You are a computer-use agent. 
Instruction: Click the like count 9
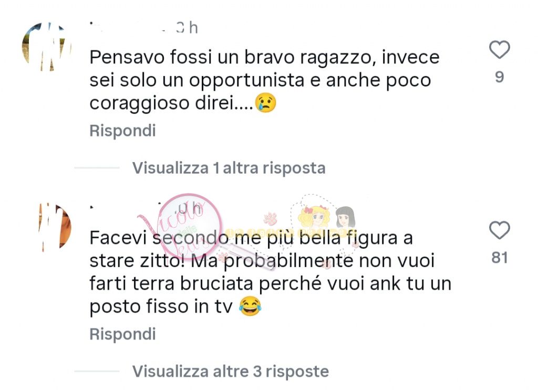click(x=500, y=77)
